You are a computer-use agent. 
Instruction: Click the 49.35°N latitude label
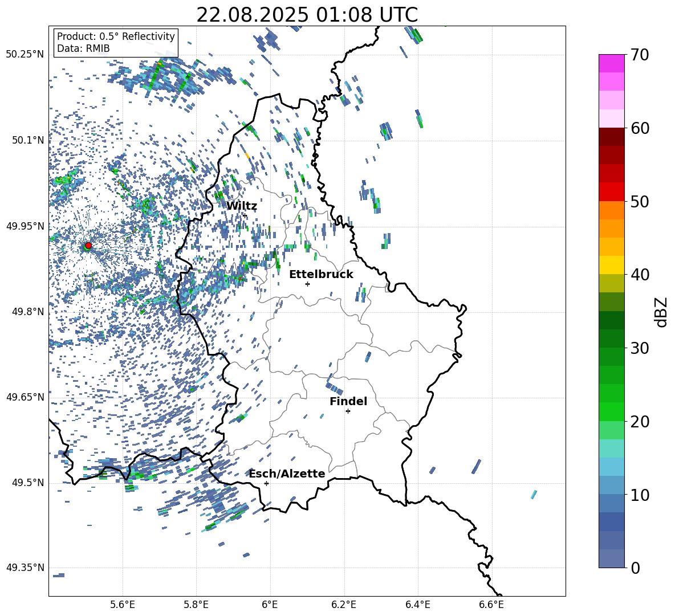[x=25, y=568]
